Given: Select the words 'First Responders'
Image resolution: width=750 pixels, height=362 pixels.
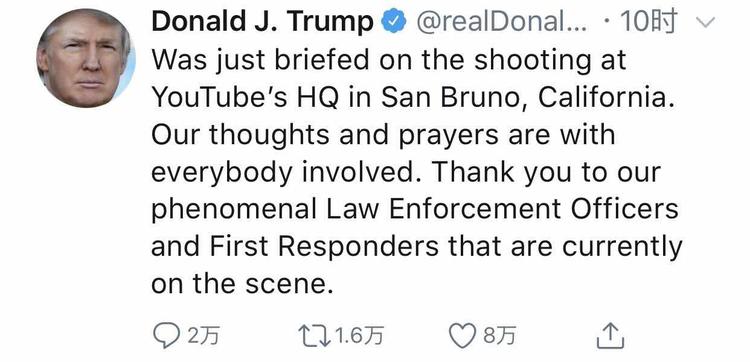Looking at the screenshot, I should point(324,247).
